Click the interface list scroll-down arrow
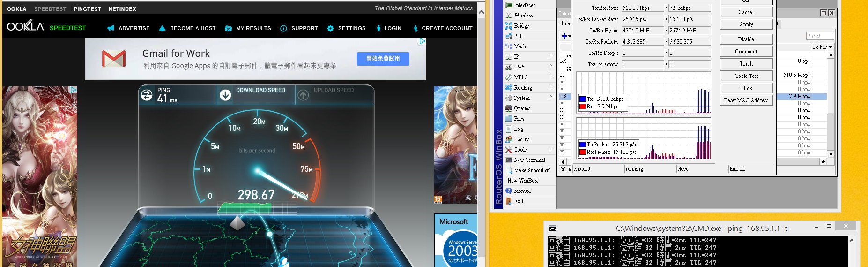 [831, 154]
